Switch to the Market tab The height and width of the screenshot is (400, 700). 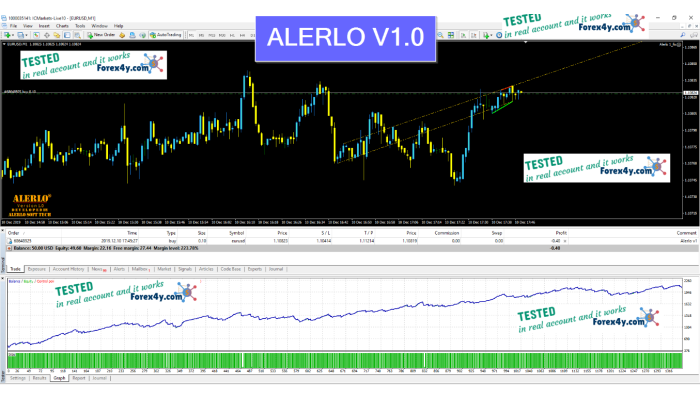click(164, 269)
